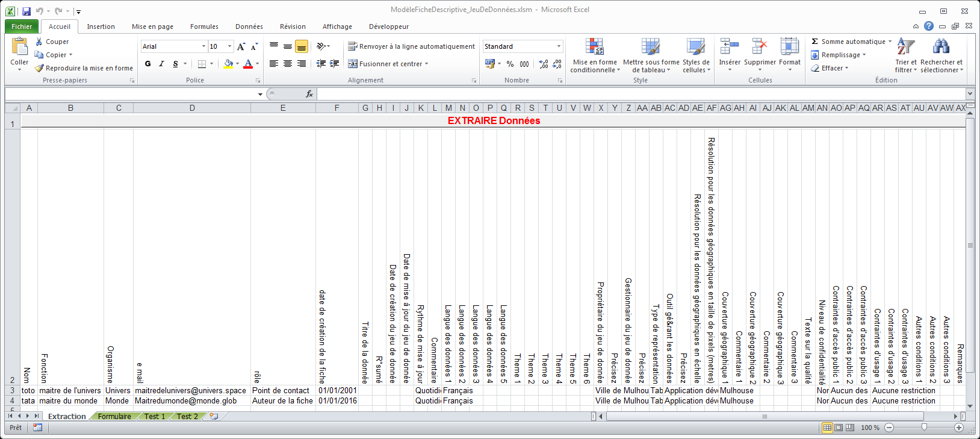Align text left in the cell

click(x=274, y=64)
